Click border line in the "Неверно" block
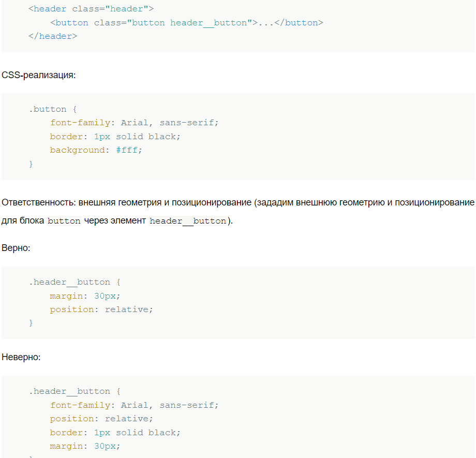The height and width of the screenshot is (458, 476). coord(115,432)
